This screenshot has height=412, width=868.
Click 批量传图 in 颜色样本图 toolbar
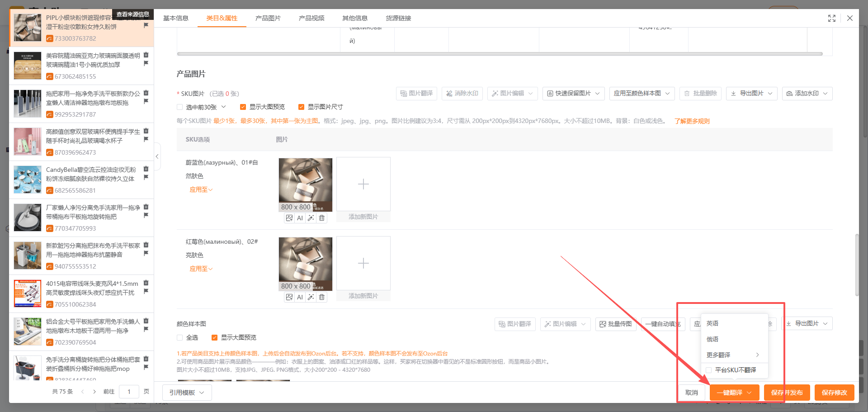616,324
